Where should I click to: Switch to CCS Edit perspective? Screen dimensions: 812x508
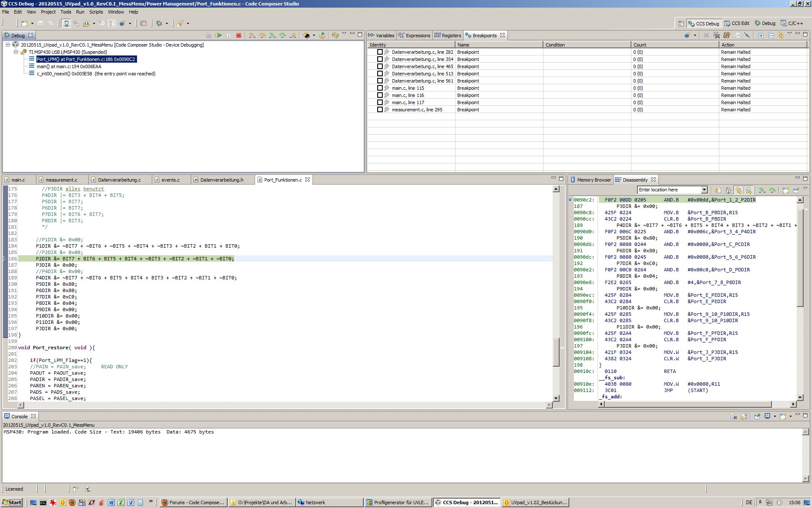tap(737, 23)
